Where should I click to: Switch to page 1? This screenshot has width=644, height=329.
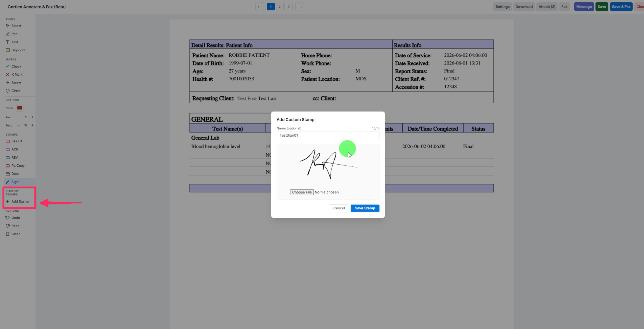pyautogui.click(x=271, y=7)
